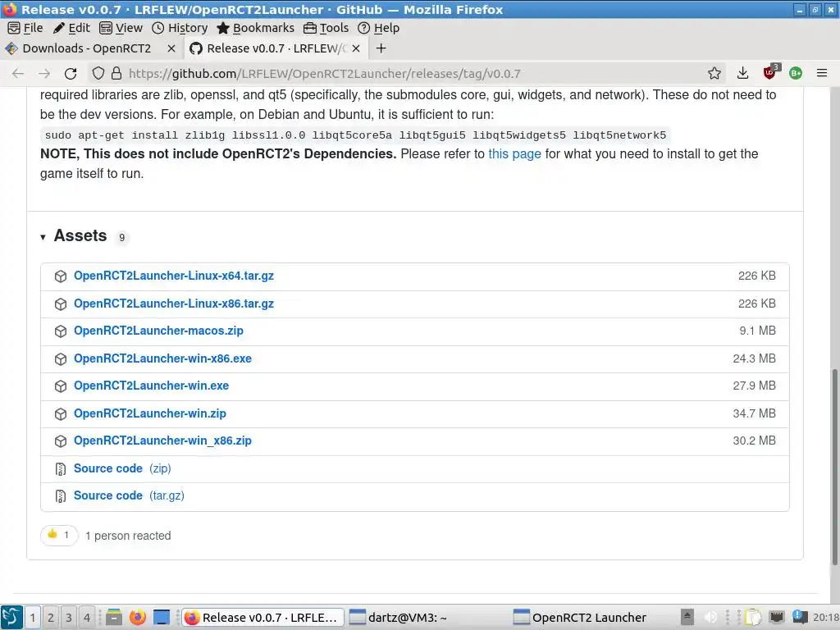Open the uBlock Origin extension

770,72
